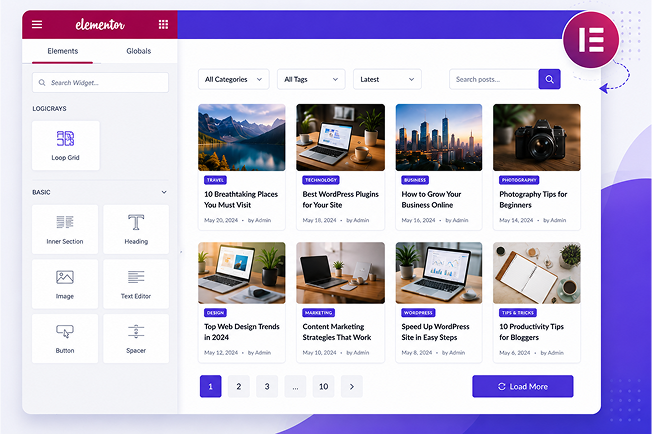Click the WordPress category tag
Image resolution: width=652 pixels, height=434 pixels.
pos(418,313)
